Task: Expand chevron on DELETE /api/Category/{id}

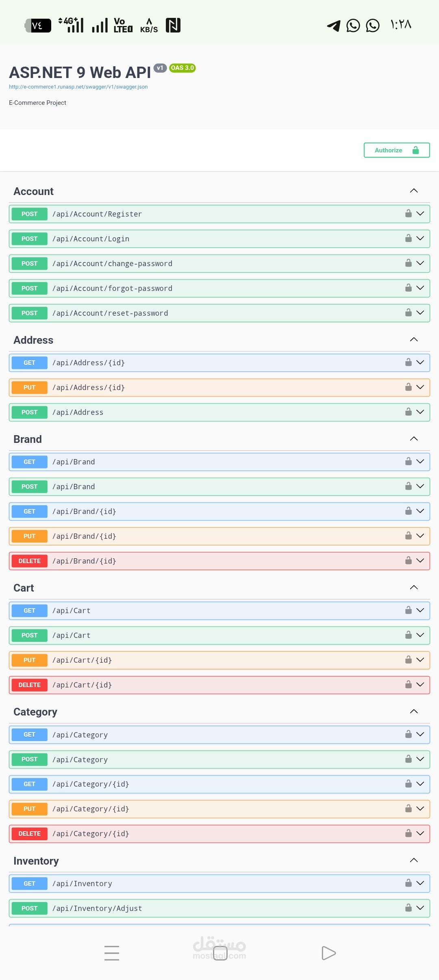Action: pos(420,833)
